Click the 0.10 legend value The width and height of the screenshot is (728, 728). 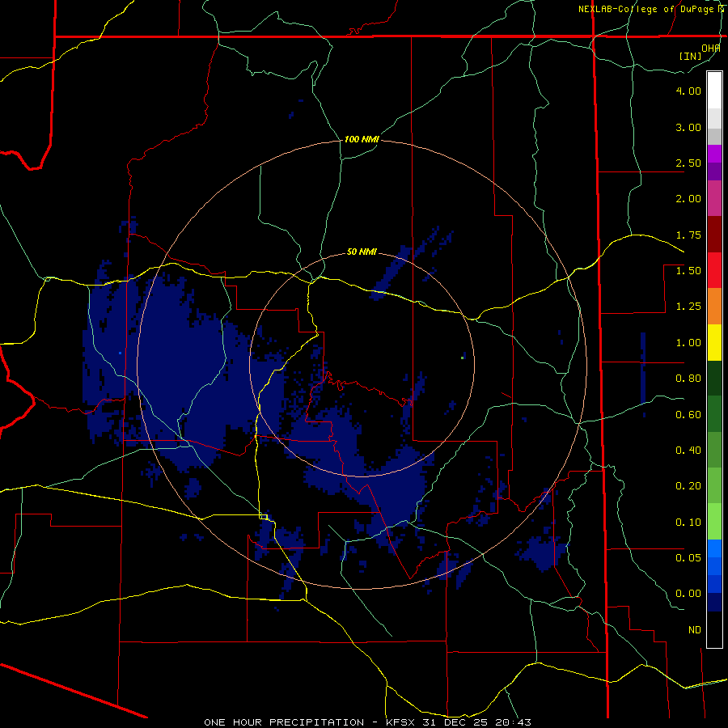click(688, 523)
